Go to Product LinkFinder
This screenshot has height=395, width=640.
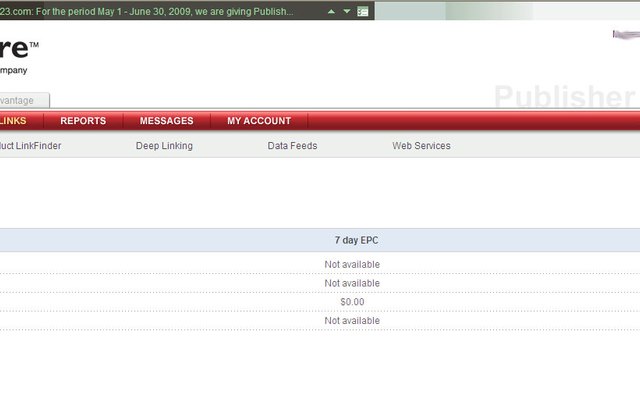[x=30, y=146]
